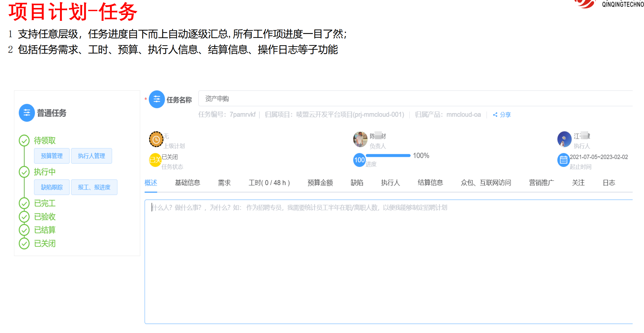
Task: Click the 缺陷跟踪 button
Action: (52, 187)
